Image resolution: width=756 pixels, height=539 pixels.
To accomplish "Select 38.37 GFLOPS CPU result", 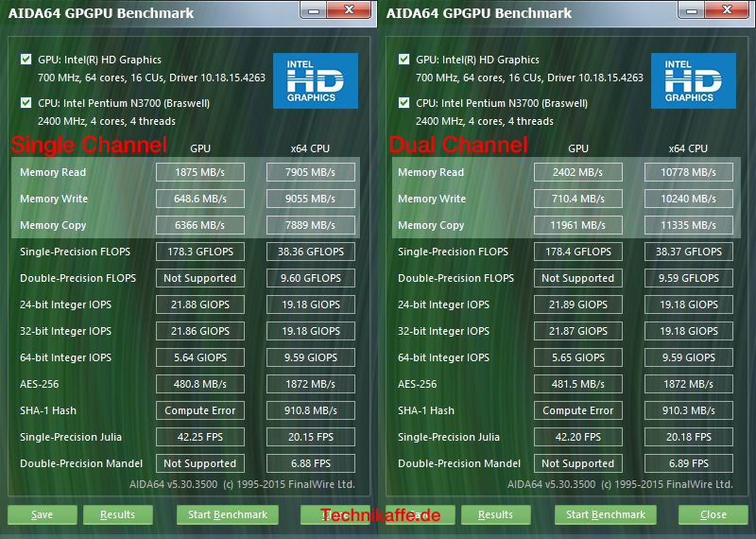I will coord(689,252).
